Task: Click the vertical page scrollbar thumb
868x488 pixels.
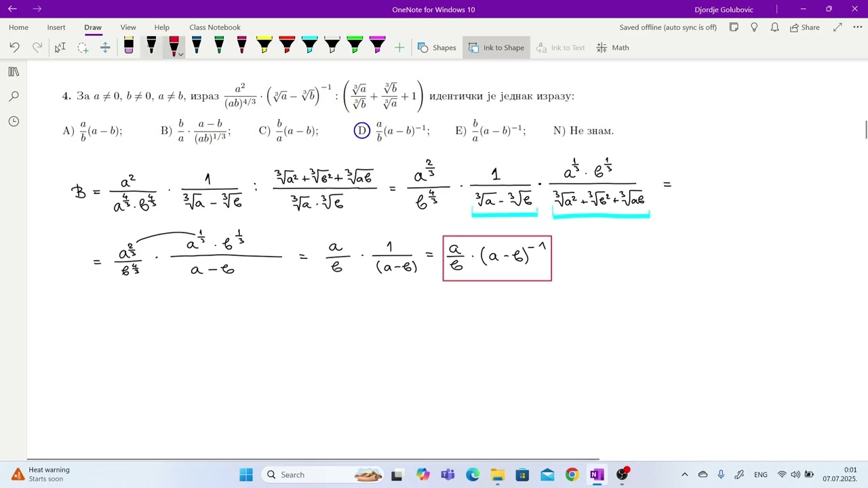Action: 865,129
